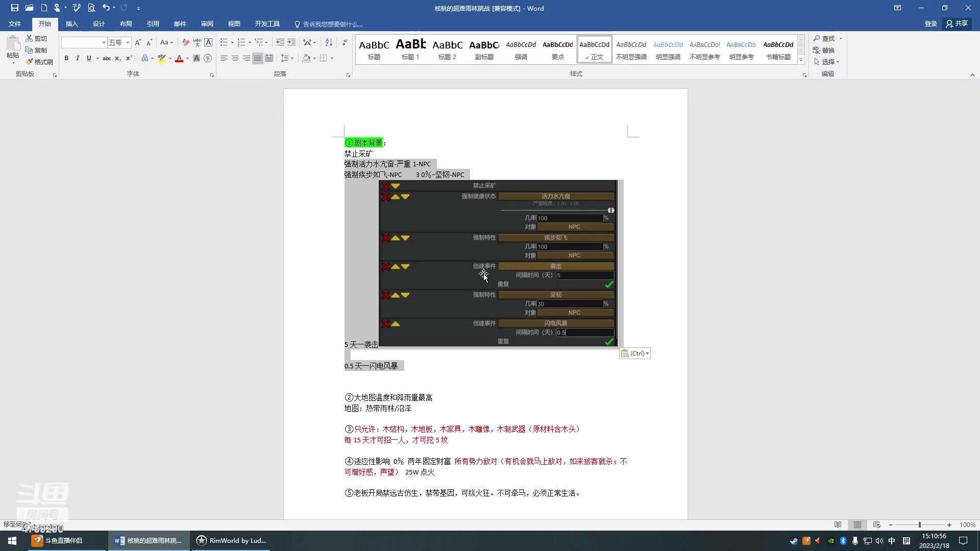The height and width of the screenshot is (551, 980).
Task: Click the superscript icon
Action: tap(129, 58)
